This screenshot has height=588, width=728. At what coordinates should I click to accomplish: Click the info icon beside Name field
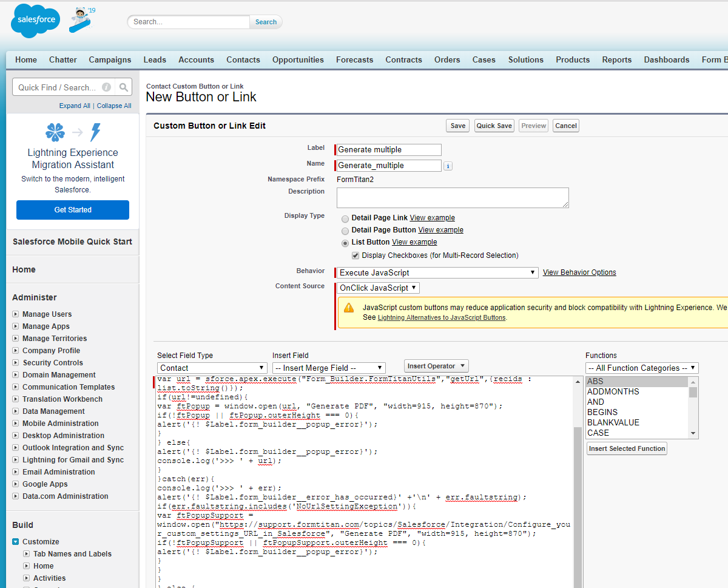tap(448, 166)
